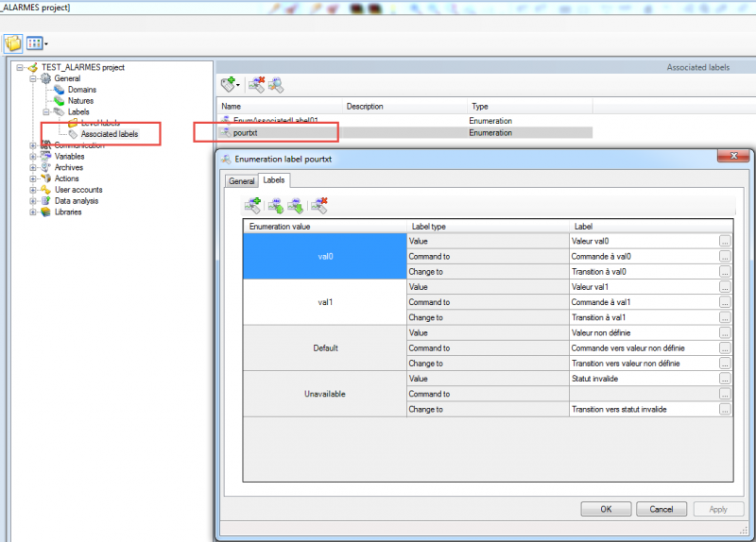756x542 pixels.
Task: Add a new associated label
Action: (228, 84)
